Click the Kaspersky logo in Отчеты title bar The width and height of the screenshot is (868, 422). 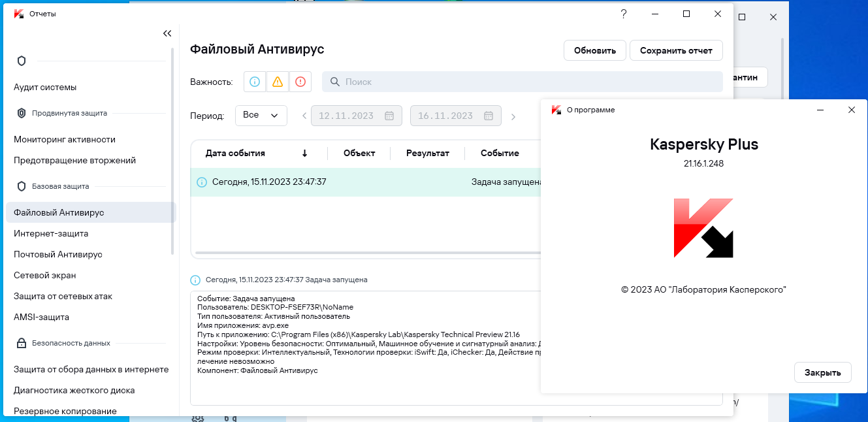[18, 14]
